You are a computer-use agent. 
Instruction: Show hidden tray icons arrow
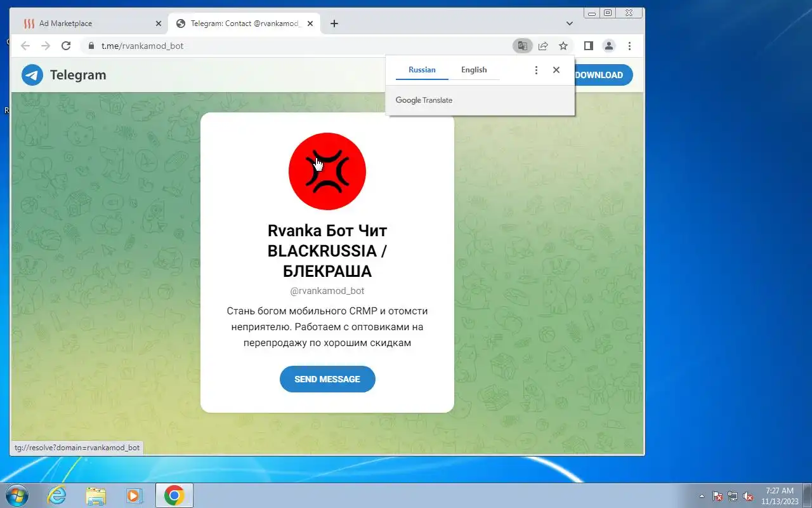702,496
